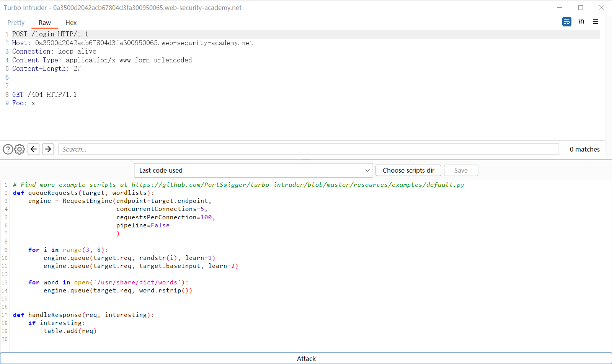The height and width of the screenshot is (364, 612).
Task: Go to next search match arrow
Action: click(x=48, y=149)
